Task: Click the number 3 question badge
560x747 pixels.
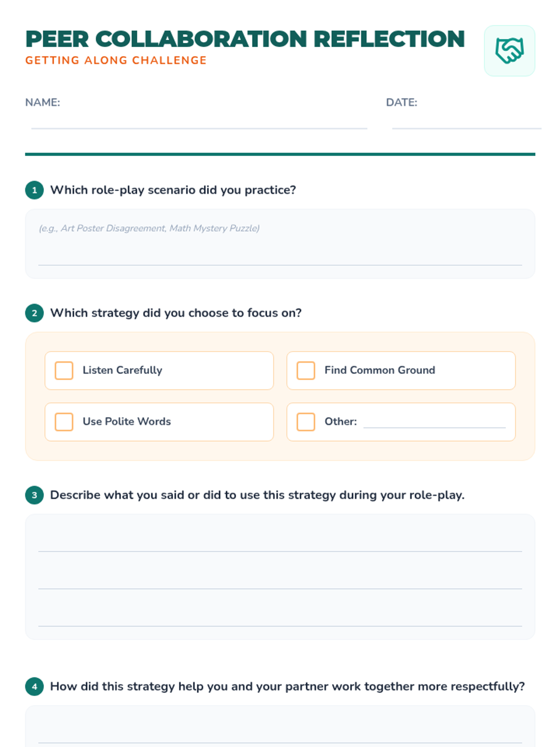Action: [x=35, y=495]
